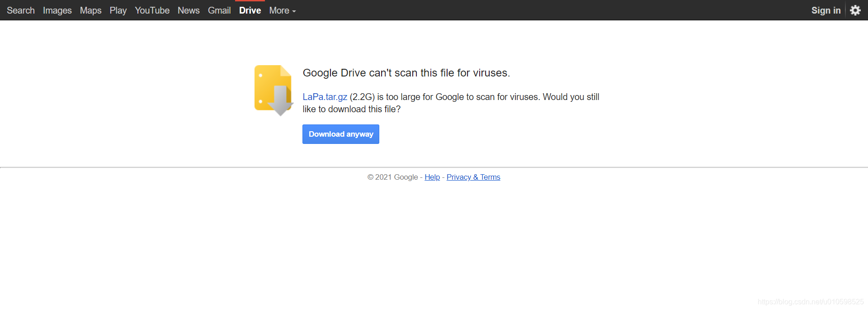Open the LaPa.tar.gz file link
Image resolution: width=868 pixels, height=310 pixels.
pyautogui.click(x=325, y=97)
